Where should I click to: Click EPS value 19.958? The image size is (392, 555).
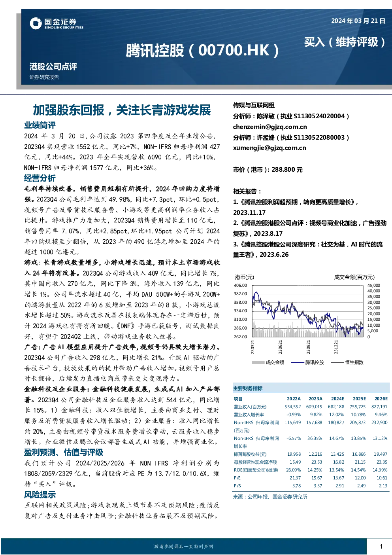294,454
